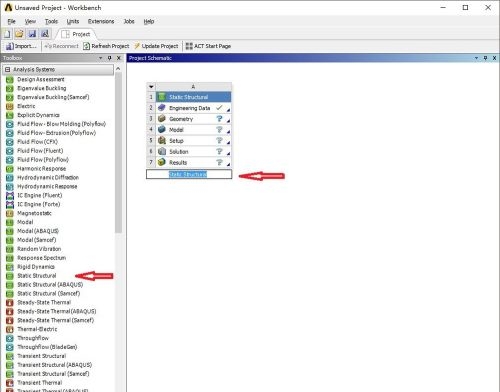Select Fluid Flow (Fluent)
The height and width of the screenshot is (392, 500).
[40, 151]
